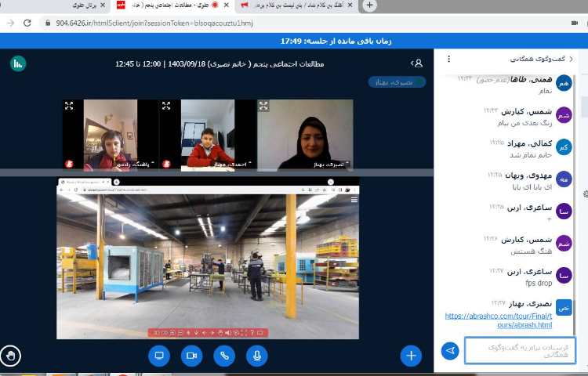Click the camera icon in address bar
The image size is (588, 376).
574,23
